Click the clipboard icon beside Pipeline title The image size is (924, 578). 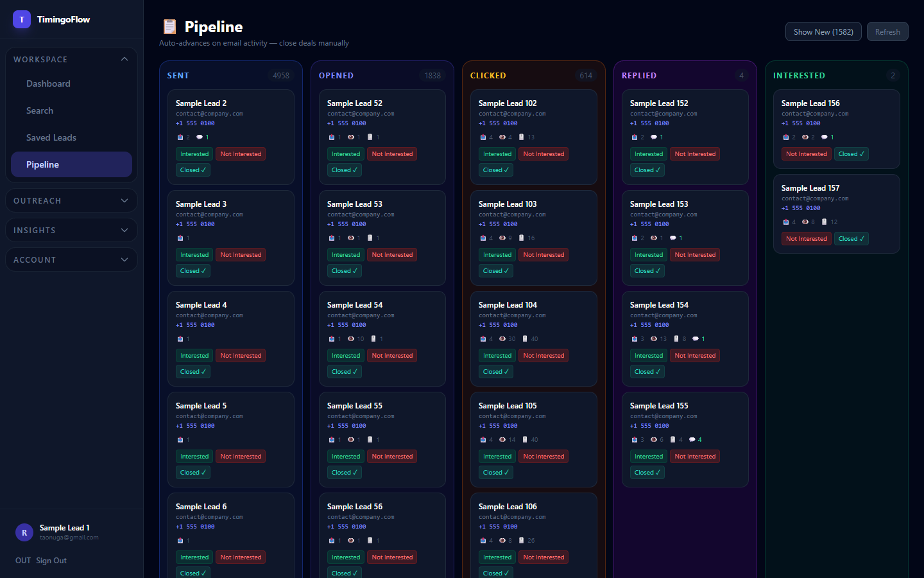click(169, 26)
